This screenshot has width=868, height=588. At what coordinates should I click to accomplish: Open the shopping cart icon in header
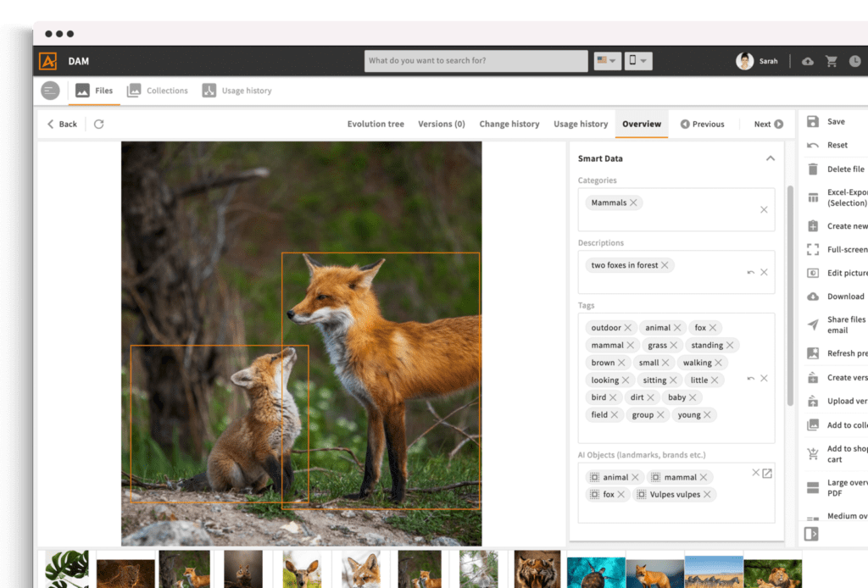point(832,61)
